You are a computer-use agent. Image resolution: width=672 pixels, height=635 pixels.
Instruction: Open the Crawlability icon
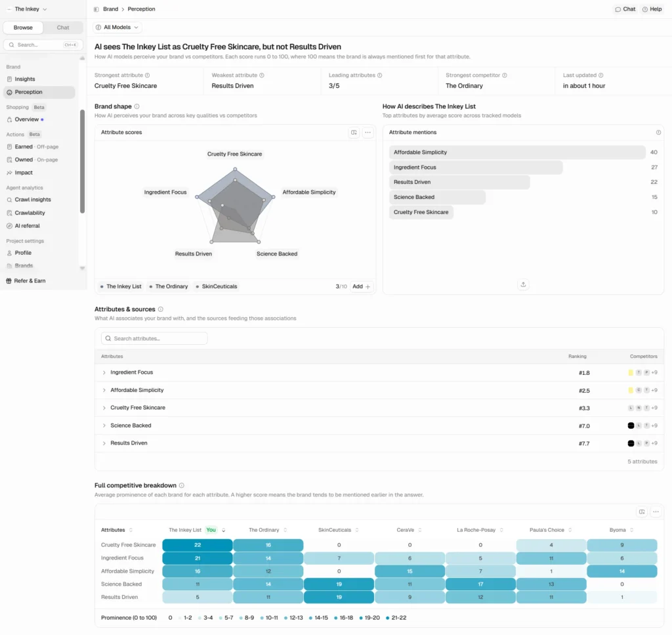point(9,213)
